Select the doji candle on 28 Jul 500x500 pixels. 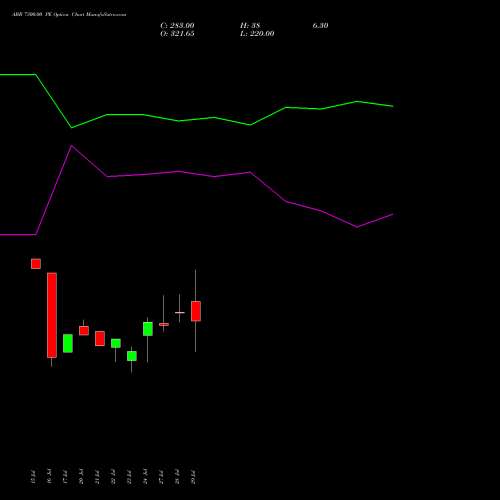pos(180,312)
